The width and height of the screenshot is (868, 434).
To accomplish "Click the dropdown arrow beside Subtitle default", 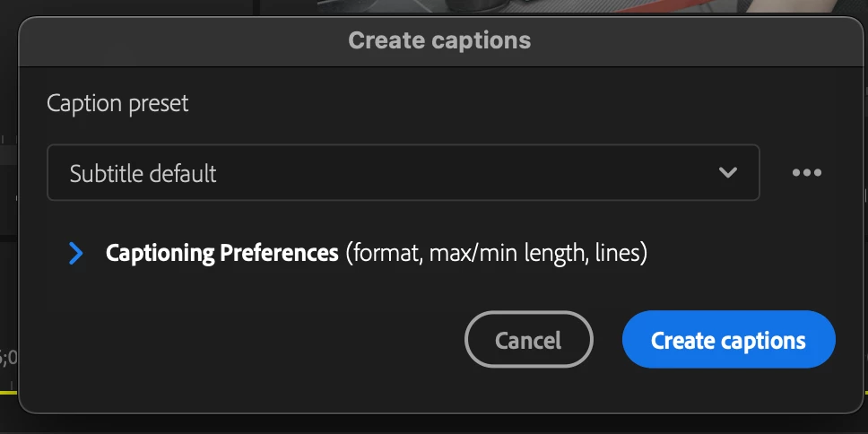I will 728,173.
